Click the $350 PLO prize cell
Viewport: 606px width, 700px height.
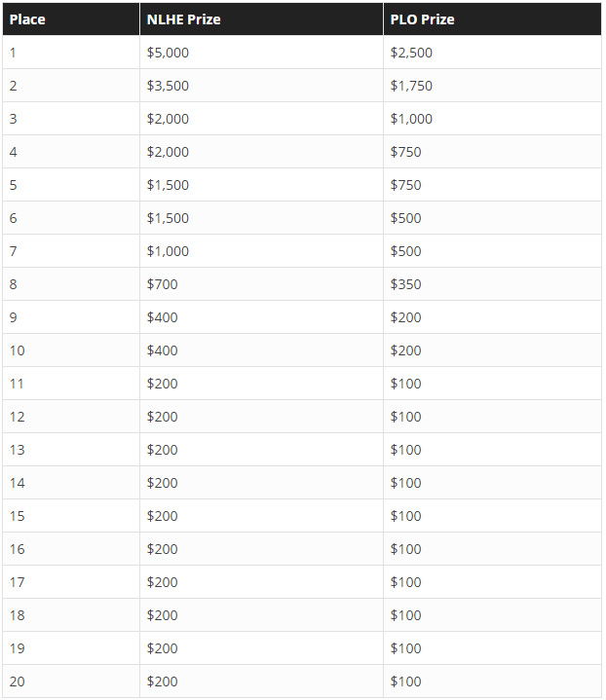point(406,284)
